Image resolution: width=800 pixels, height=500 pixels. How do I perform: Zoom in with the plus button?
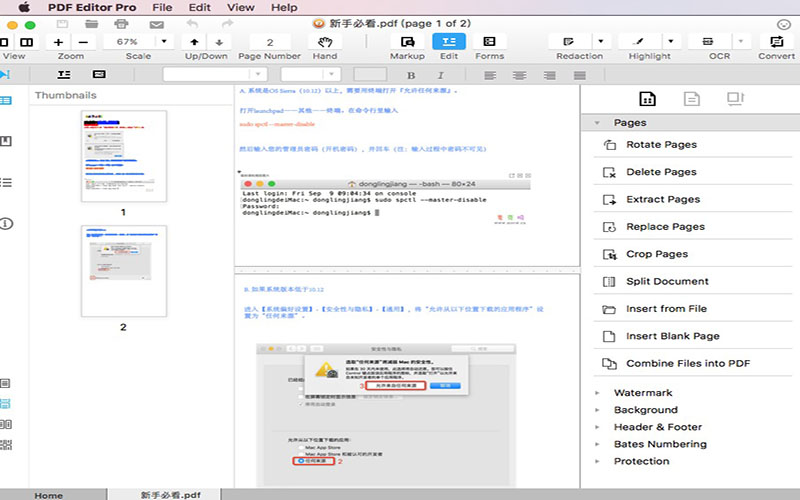[58, 42]
